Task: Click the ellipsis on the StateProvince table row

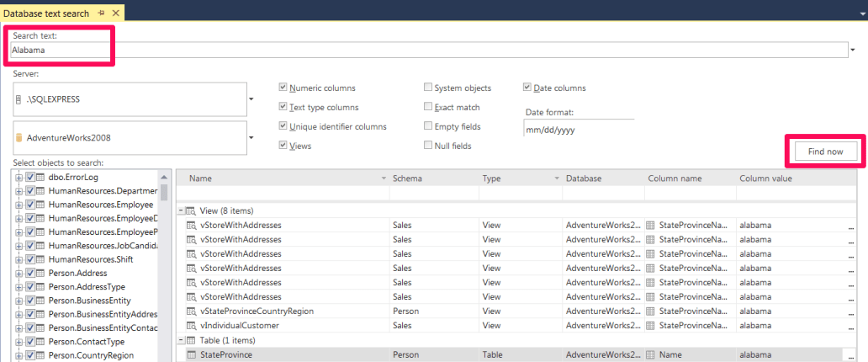Action: (849, 356)
